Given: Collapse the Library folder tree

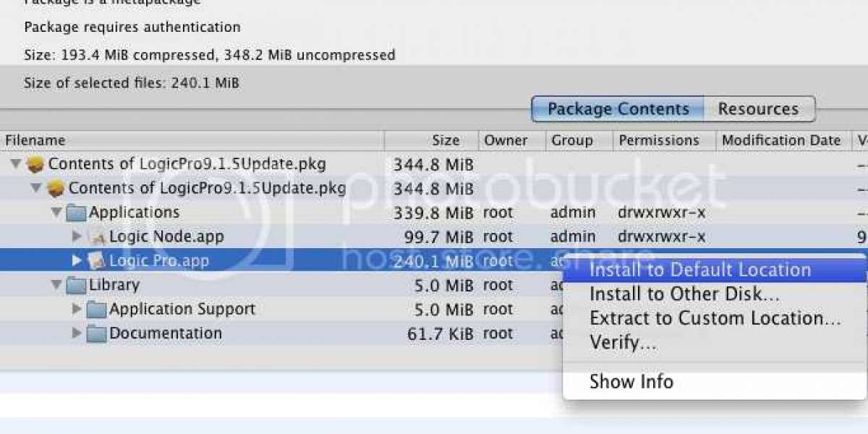Looking at the screenshot, I should coord(56,285).
